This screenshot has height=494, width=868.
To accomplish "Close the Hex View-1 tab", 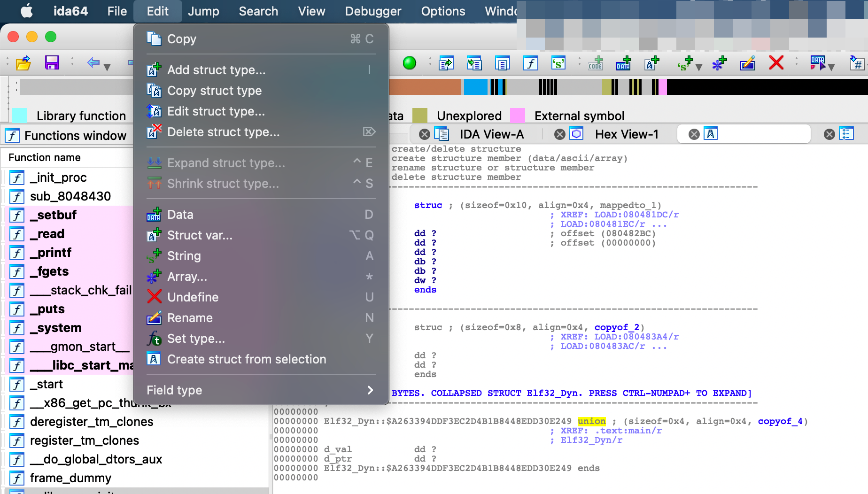I will [560, 134].
